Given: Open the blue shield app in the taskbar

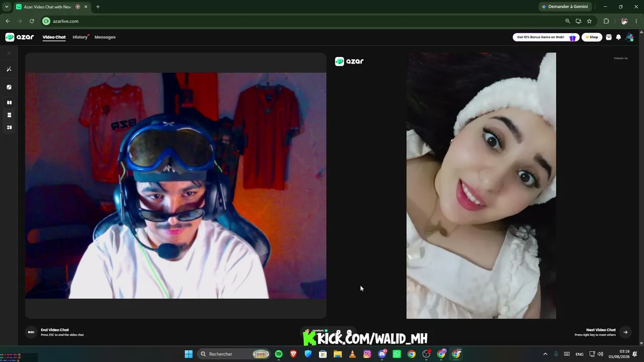Looking at the screenshot, I should [x=308, y=354].
